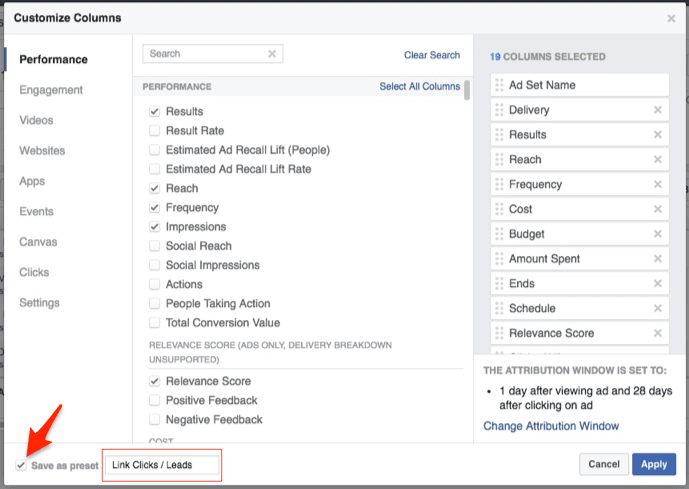
Task: Uncheck the Results checkbox
Action: [x=154, y=112]
